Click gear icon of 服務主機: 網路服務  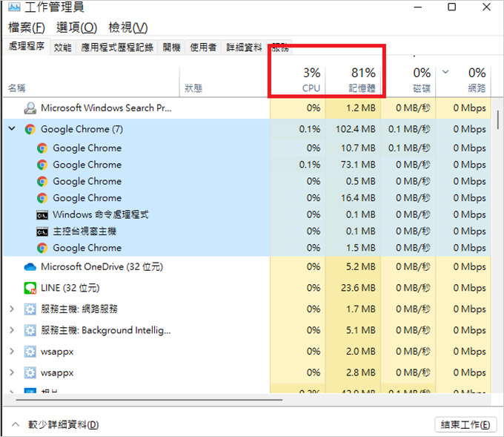(30, 309)
